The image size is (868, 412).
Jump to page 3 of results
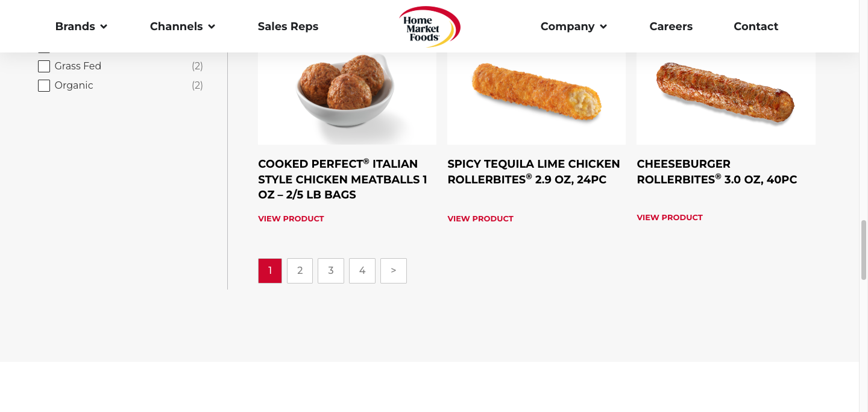(331, 271)
